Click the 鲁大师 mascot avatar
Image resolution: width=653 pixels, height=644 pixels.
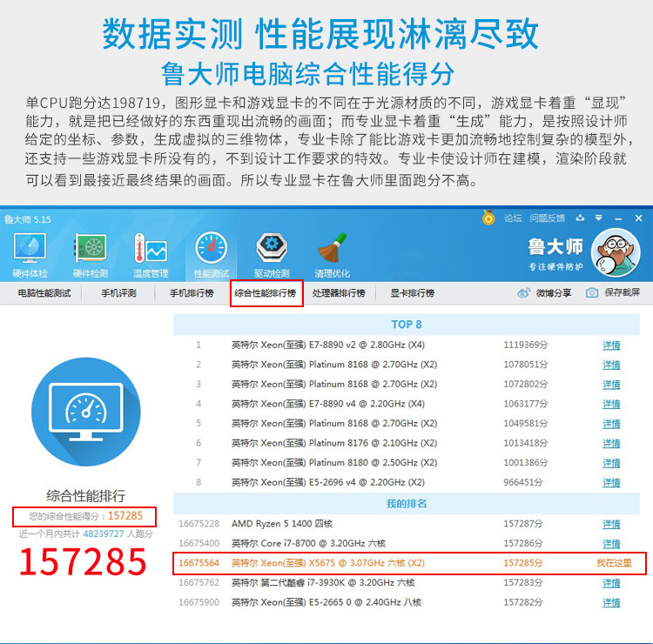pyautogui.click(x=616, y=253)
